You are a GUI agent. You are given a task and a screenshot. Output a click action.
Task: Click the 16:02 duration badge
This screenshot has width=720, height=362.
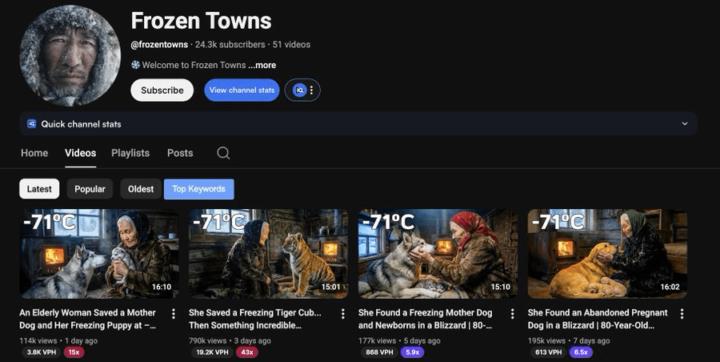tap(670, 287)
